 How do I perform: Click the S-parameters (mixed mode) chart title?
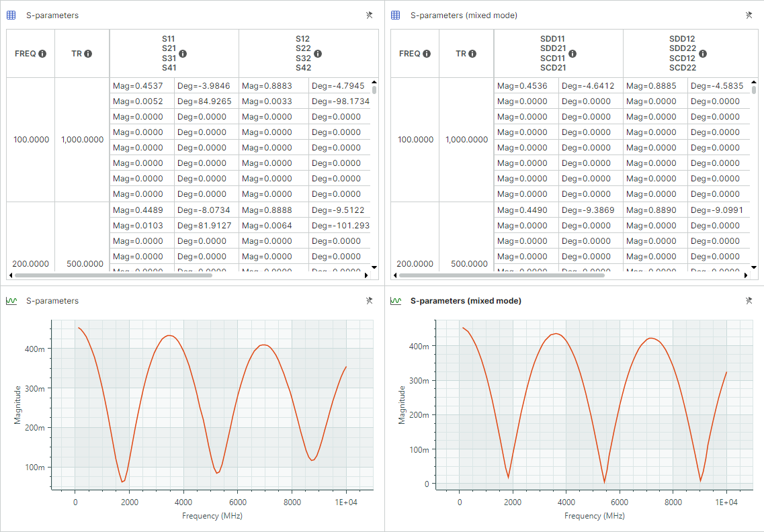pos(466,300)
